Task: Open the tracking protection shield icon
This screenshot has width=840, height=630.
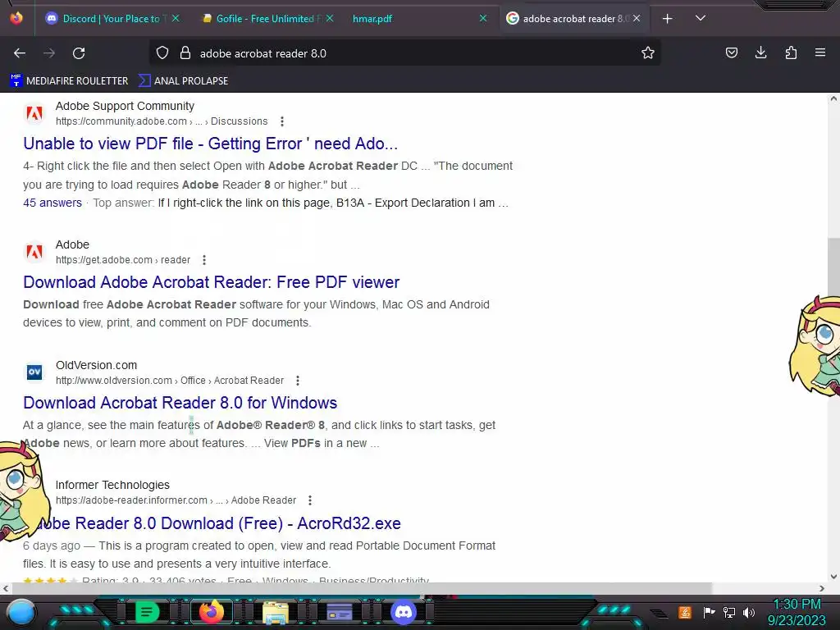Action: [x=162, y=52]
